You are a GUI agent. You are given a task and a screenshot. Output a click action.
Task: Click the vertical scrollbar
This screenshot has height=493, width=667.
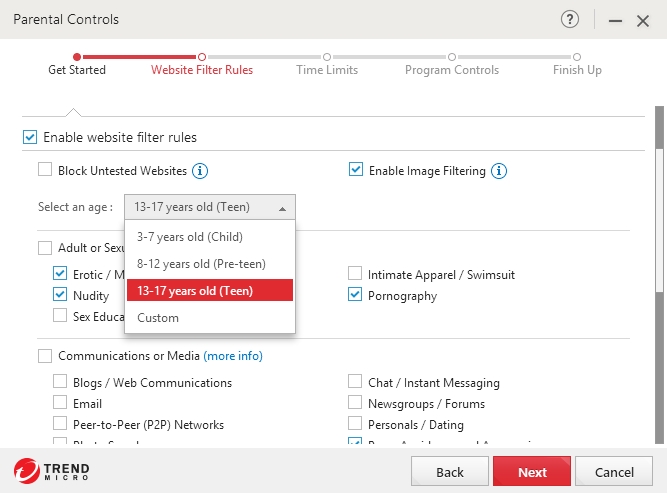658,200
